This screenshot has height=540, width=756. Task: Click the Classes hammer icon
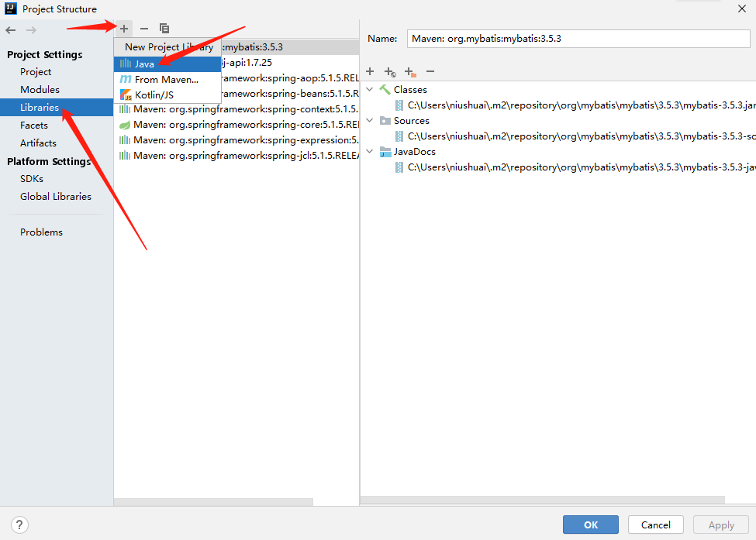pos(385,90)
